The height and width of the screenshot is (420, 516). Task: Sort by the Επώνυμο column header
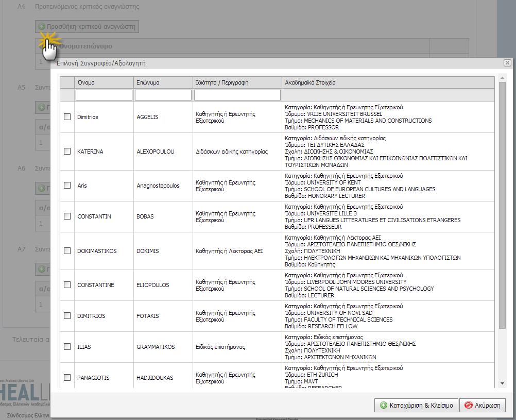(163, 82)
